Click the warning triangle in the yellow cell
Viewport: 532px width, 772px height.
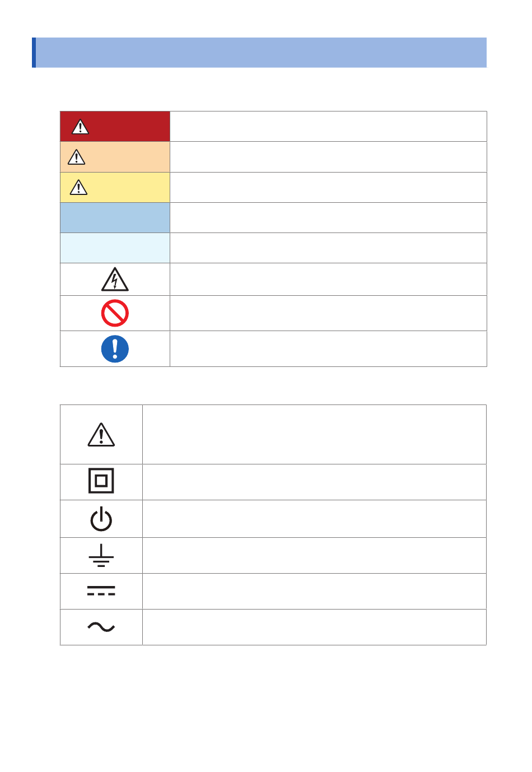78,187
